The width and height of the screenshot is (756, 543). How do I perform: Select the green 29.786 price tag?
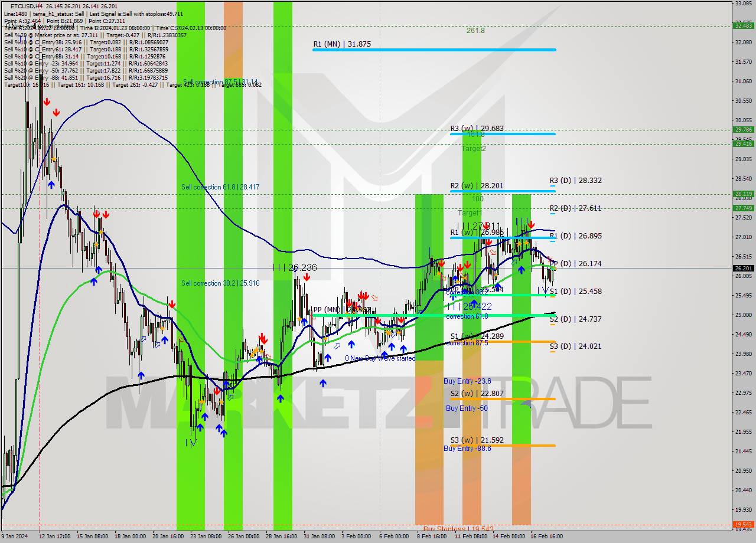(743, 130)
